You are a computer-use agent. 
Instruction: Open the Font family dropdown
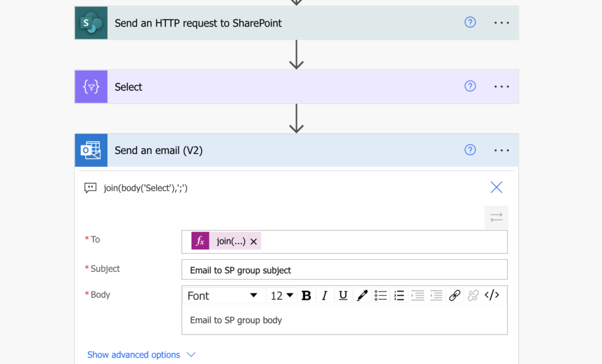pos(222,296)
